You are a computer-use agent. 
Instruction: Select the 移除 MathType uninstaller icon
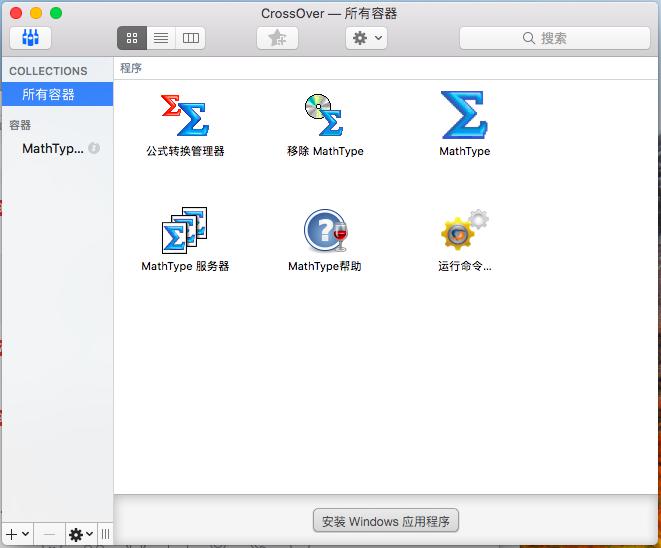click(324, 116)
